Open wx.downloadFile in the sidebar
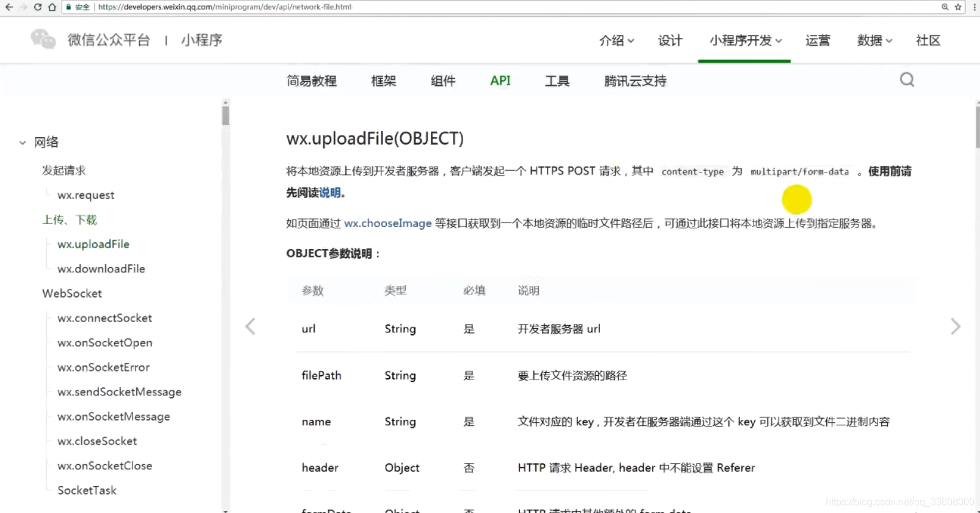This screenshot has width=980, height=513. click(101, 269)
